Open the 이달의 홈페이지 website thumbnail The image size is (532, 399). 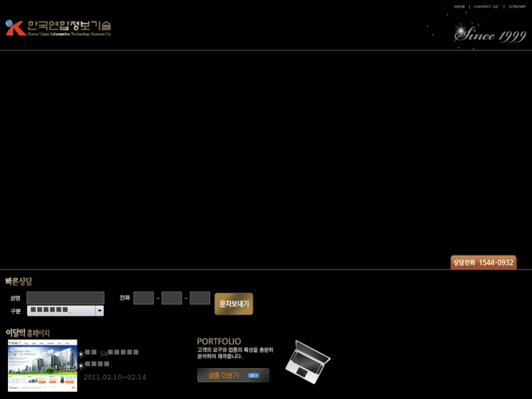[42, 365]
